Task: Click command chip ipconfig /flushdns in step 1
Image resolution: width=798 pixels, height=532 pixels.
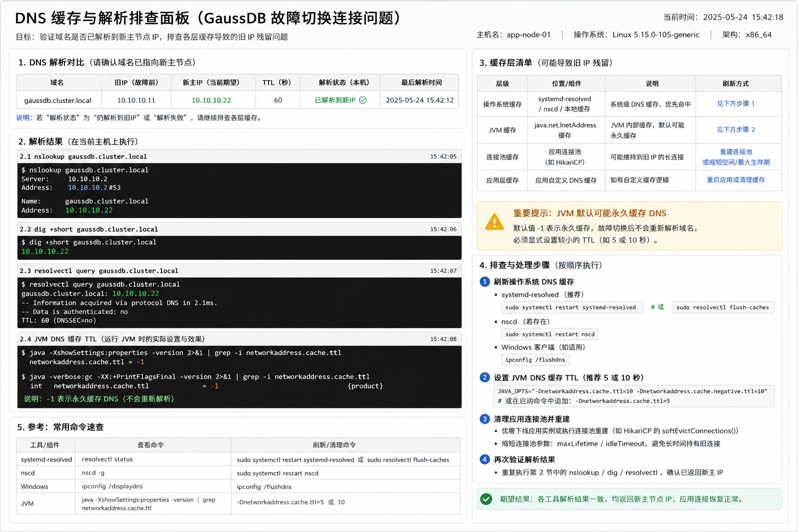Action: [535, 360]
